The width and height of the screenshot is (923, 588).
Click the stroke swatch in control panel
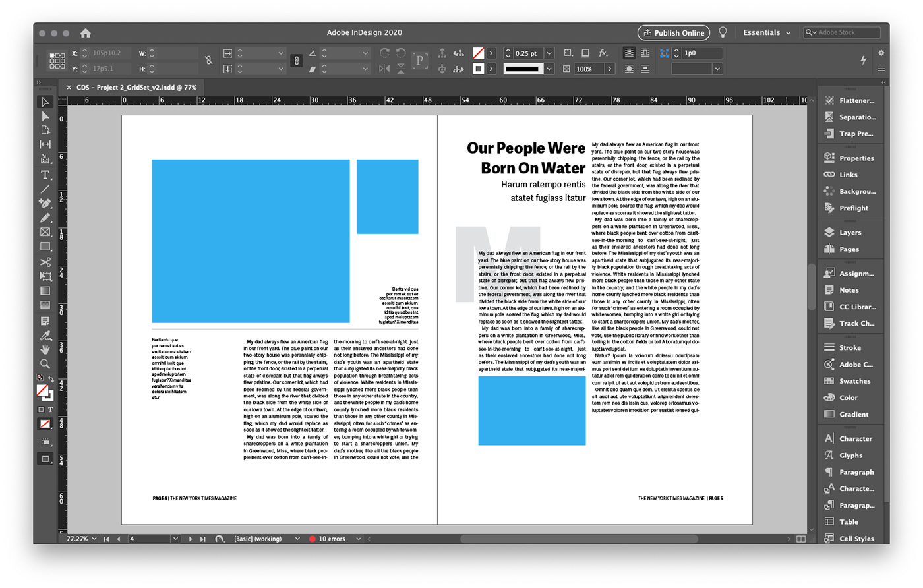[479, 69]
